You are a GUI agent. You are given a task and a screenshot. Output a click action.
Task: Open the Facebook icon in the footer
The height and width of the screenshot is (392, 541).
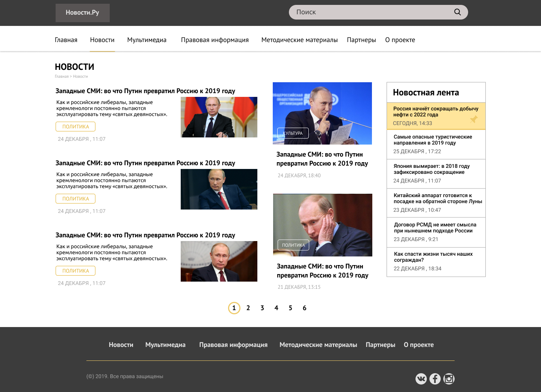coord(435,379)
